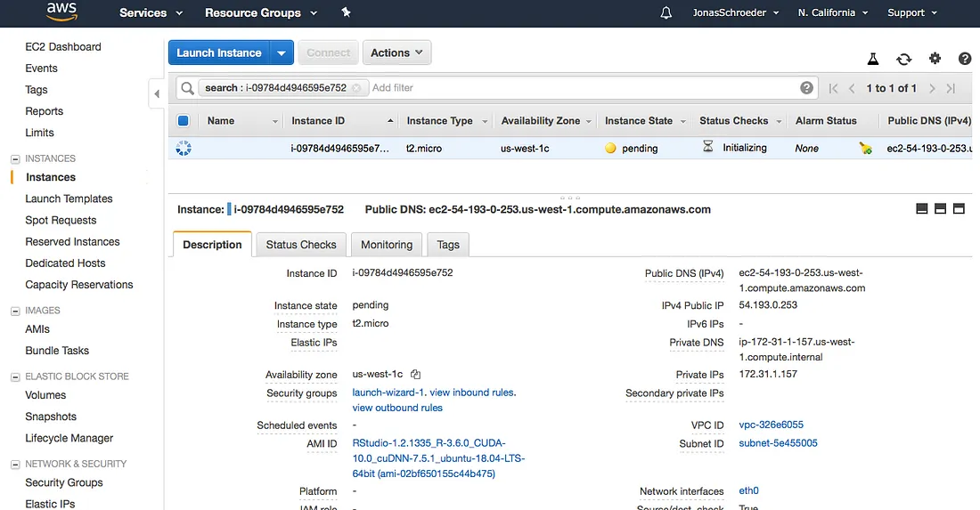Click the disabled Connect button
The height and width of the screenshot is (510, 980).
tap(328, 53)
